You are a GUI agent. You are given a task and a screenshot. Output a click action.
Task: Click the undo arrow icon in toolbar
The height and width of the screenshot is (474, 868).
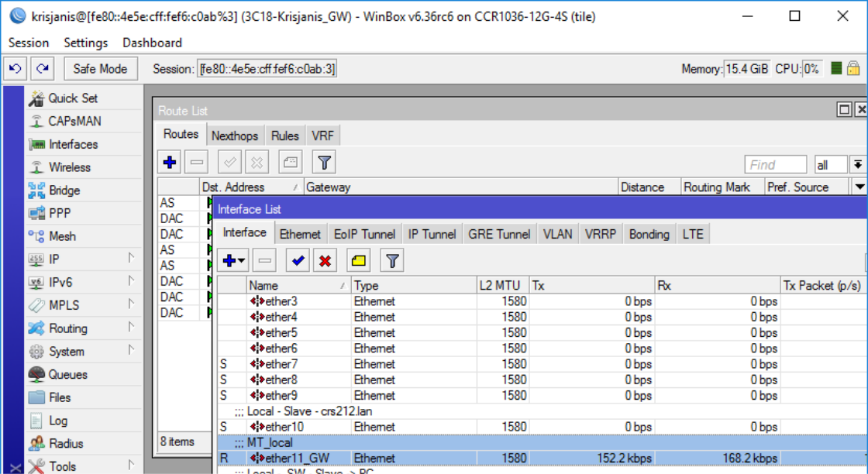coord(15,69)
